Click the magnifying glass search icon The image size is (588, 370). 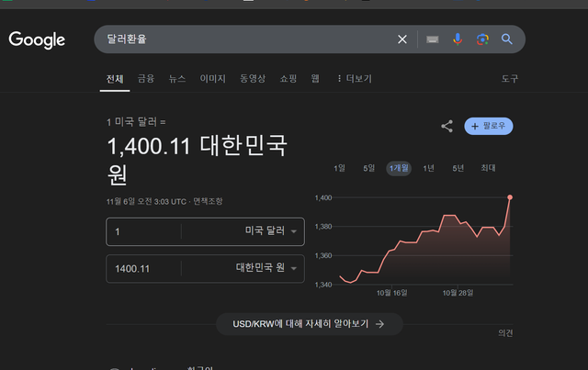point(506,39)
